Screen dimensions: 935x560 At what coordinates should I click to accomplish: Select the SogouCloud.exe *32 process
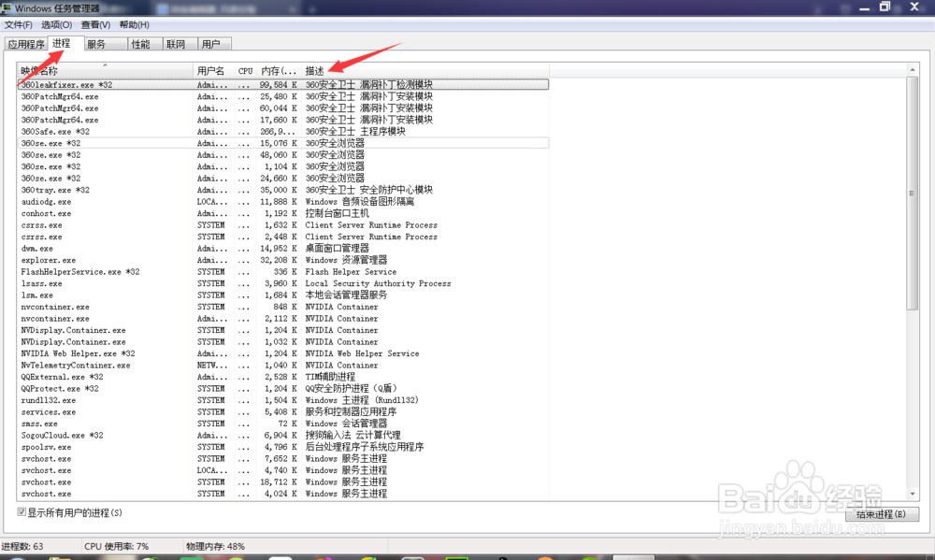283,436
